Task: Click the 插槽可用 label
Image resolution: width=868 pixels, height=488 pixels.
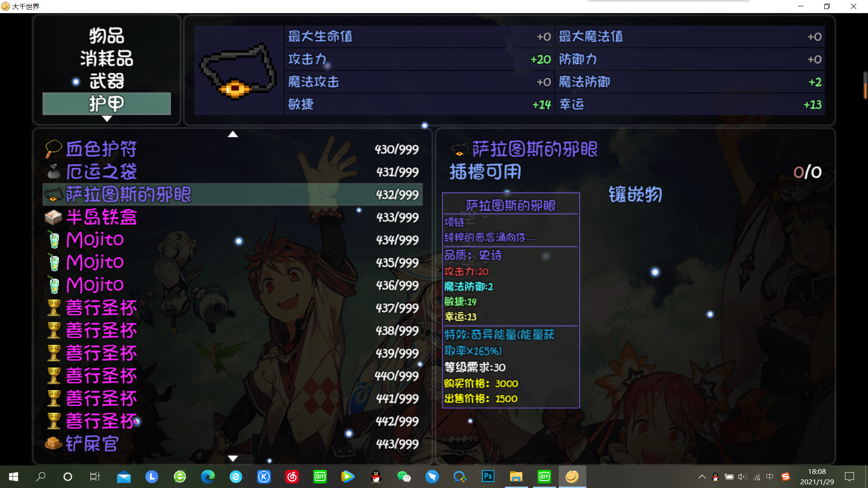Action: [485, 172]
